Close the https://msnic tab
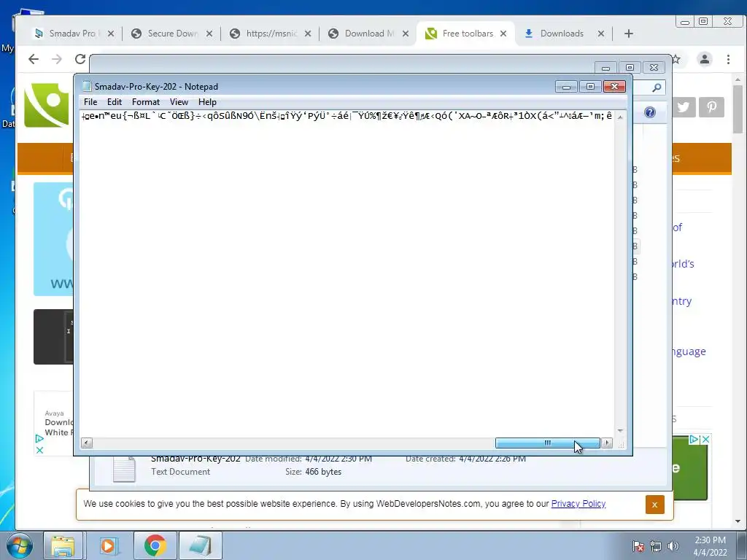The width and height of the screenshot is (747, 560). point(308,34)
